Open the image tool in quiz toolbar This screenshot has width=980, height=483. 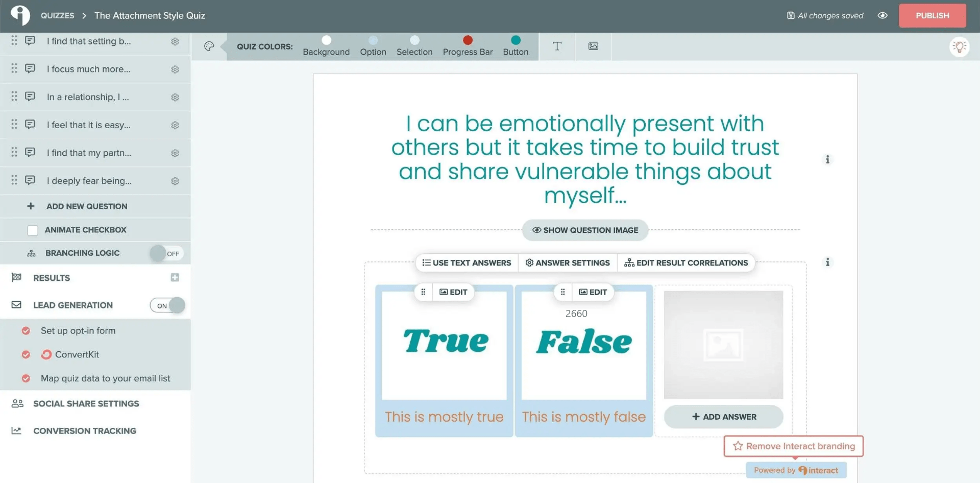(x=593, y=46)
